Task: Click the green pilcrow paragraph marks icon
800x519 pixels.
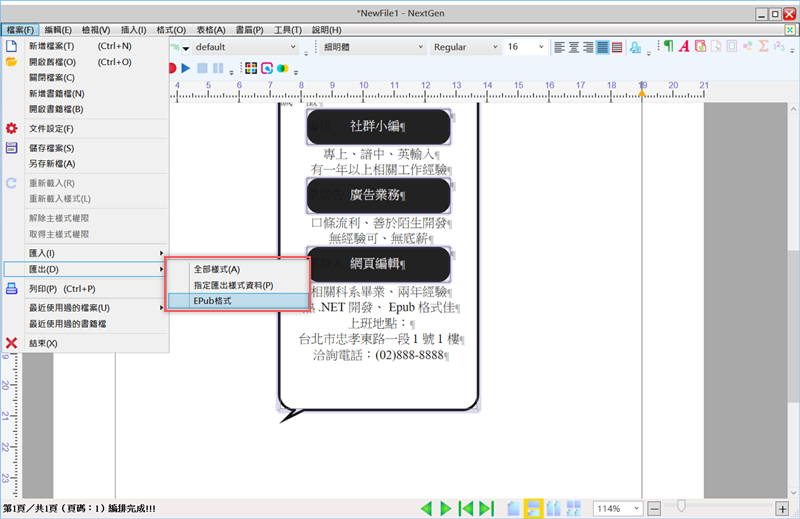Action: coord(669,47)
